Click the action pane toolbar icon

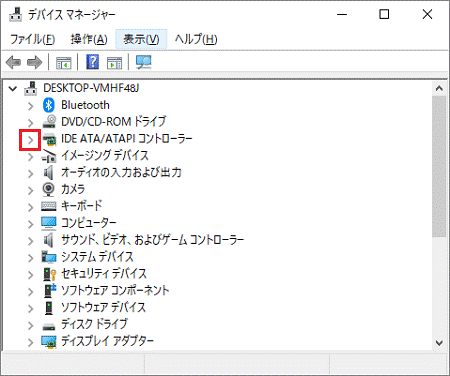pyautogui.click(x=114, y=62)
